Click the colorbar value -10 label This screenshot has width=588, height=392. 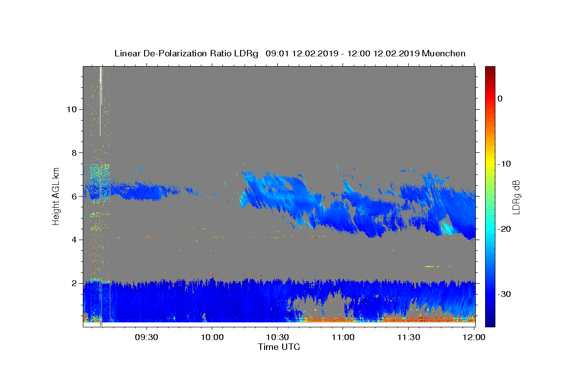(505, 164)
